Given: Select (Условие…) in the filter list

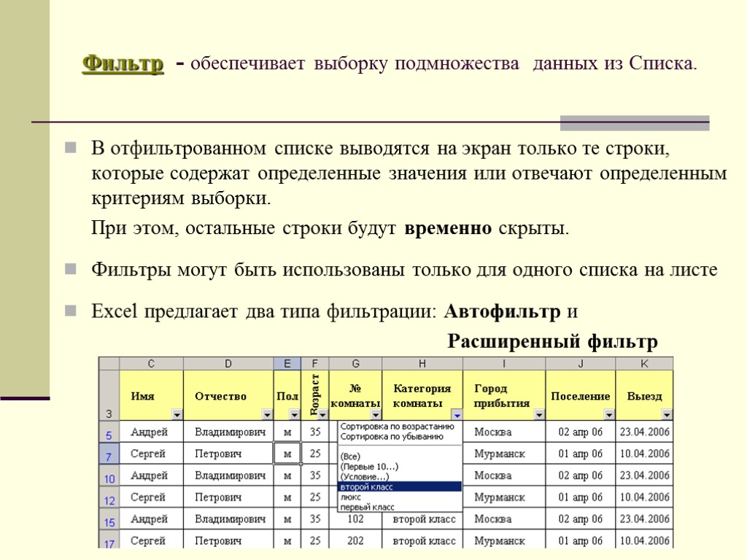Looking at the screenshot, I should point(365,477).
